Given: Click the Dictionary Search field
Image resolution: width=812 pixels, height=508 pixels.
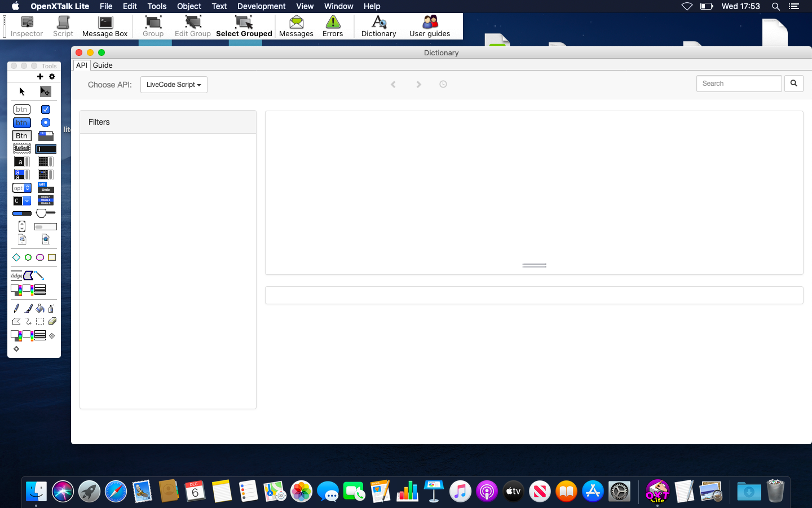Looking at the screenshot, I should pyautogui.click(x=739, y=84).
